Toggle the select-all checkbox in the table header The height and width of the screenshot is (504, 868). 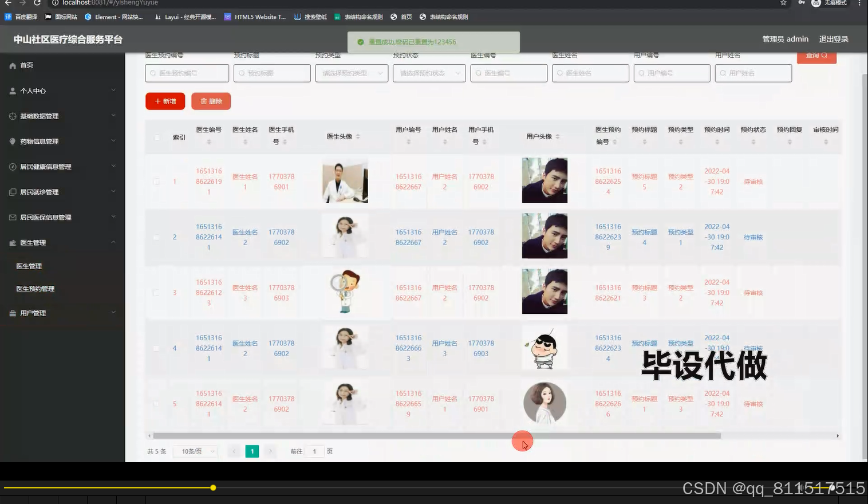pyautogui.click(x=157, y=137)
